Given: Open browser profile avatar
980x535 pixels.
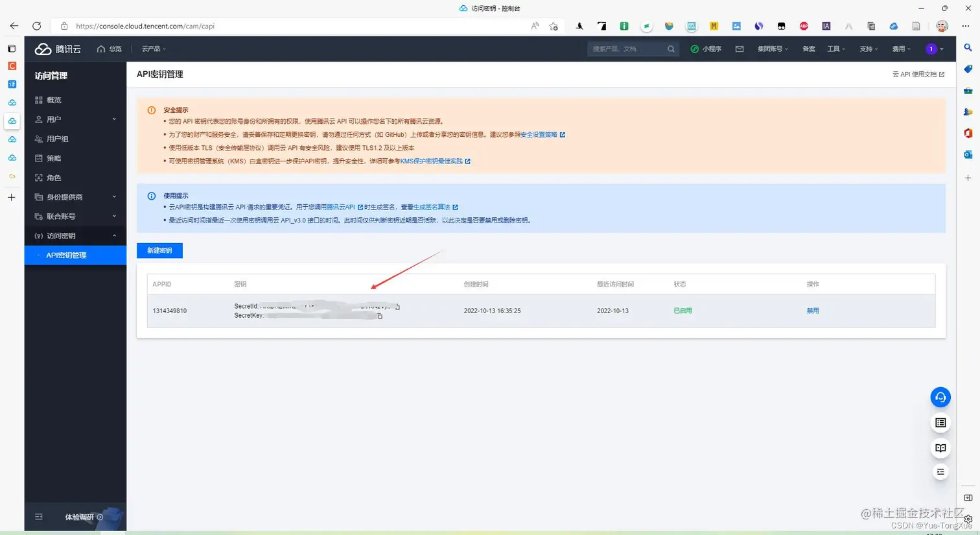Looking at the screenshot, I should pos(942,26).
